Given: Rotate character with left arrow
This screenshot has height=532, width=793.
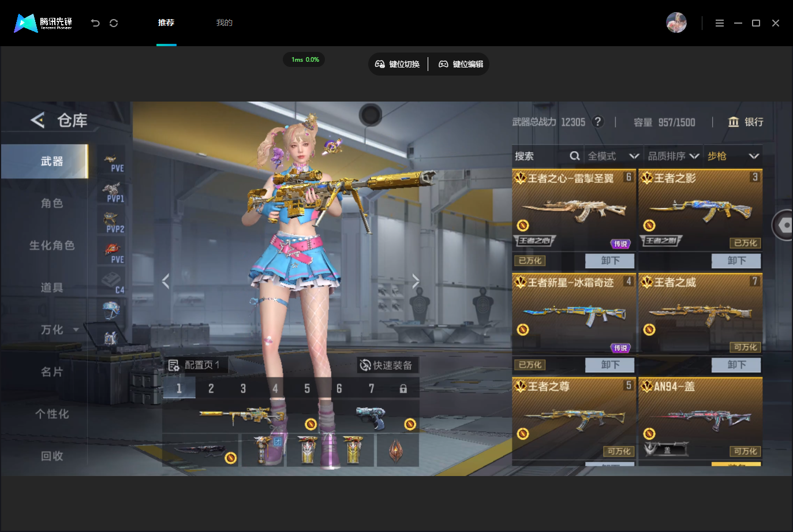Looking at the screenshot, I should tap(166, 281).
